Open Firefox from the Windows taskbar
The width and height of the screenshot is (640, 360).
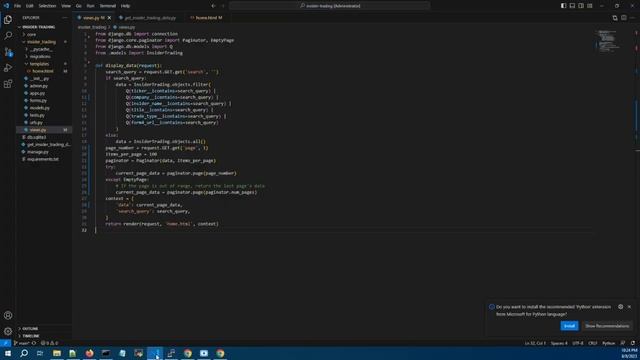pos(89,353)
